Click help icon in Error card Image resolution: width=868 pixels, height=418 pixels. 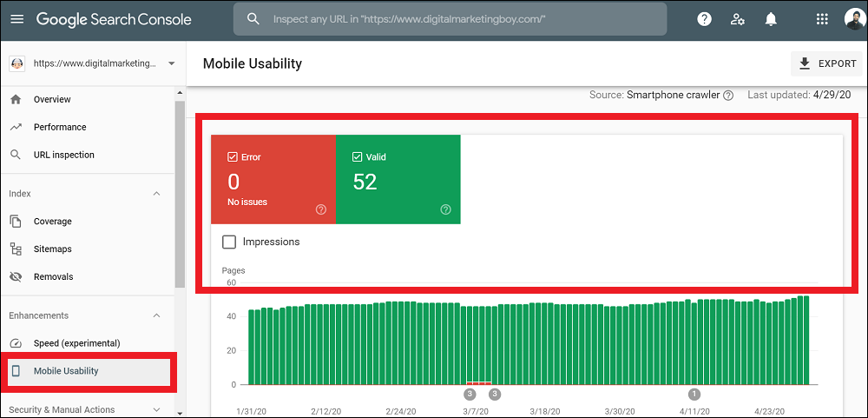pyautogui.click(x=321, y=209)
